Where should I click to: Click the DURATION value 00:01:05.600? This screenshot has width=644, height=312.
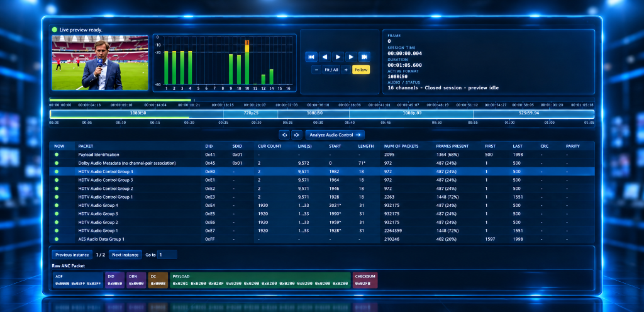(404, 65)
